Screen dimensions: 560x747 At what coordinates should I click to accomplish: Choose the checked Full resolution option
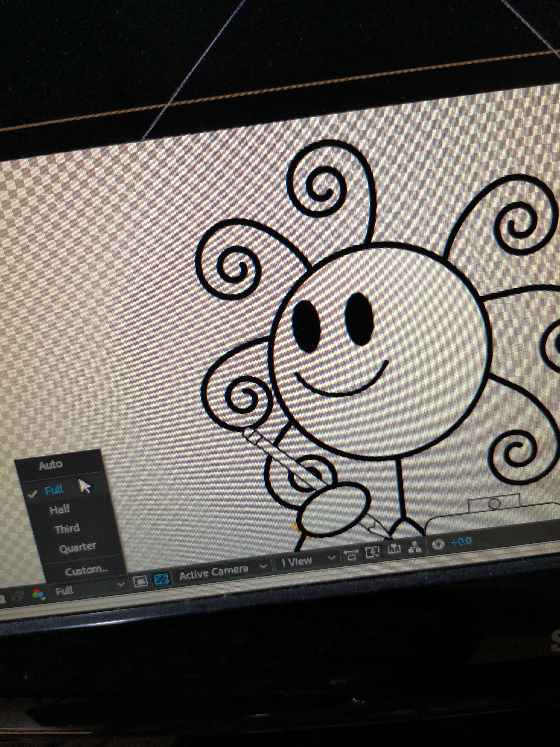[54, 490]
